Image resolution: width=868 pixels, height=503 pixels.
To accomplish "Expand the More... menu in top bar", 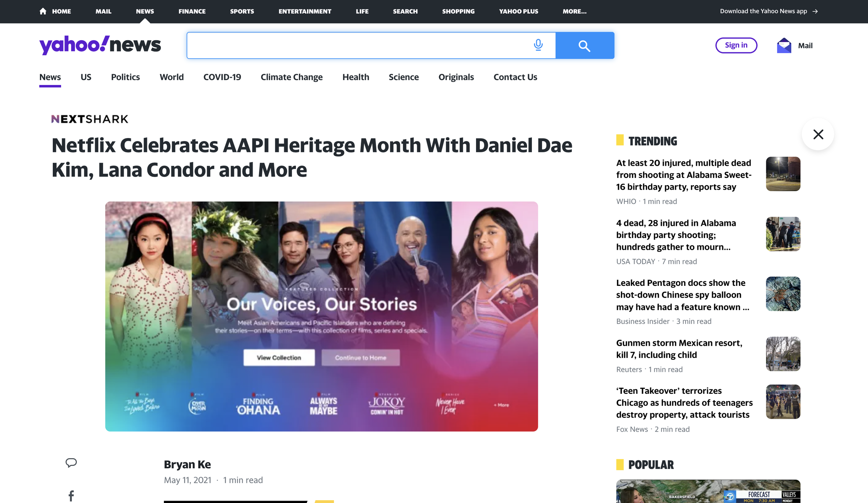I will [575, 11].
